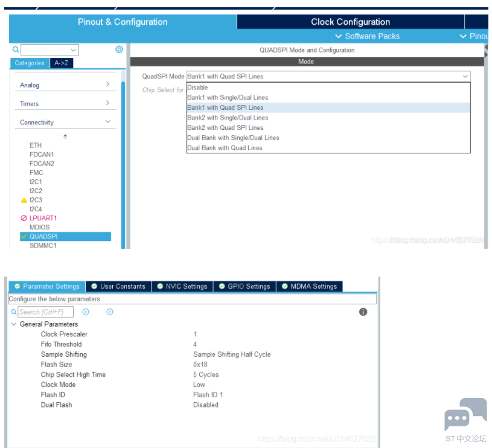The width and height of the screenshot is (492, 448).
Task: Go to next search result arrow
Action: coord(110,312)
